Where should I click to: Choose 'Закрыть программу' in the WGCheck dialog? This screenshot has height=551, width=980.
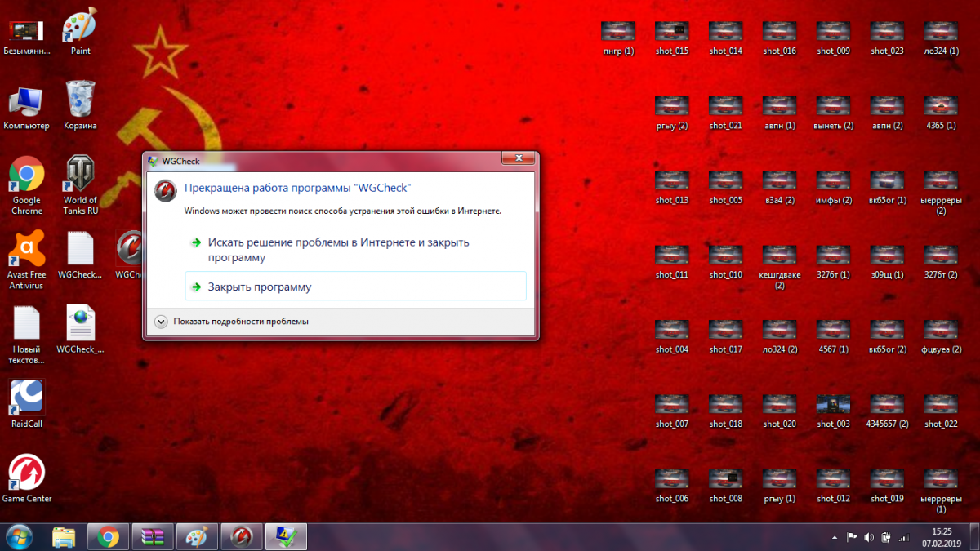click(355, 287)
